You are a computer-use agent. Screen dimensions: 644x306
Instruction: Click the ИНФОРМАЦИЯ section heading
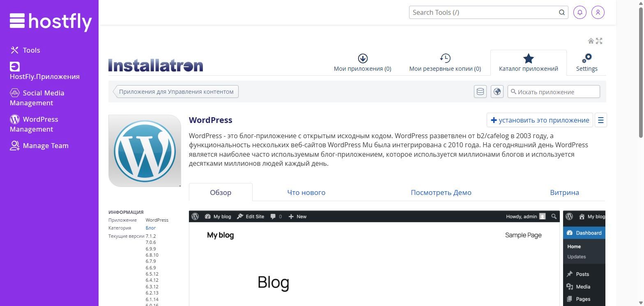click(126, 212)
